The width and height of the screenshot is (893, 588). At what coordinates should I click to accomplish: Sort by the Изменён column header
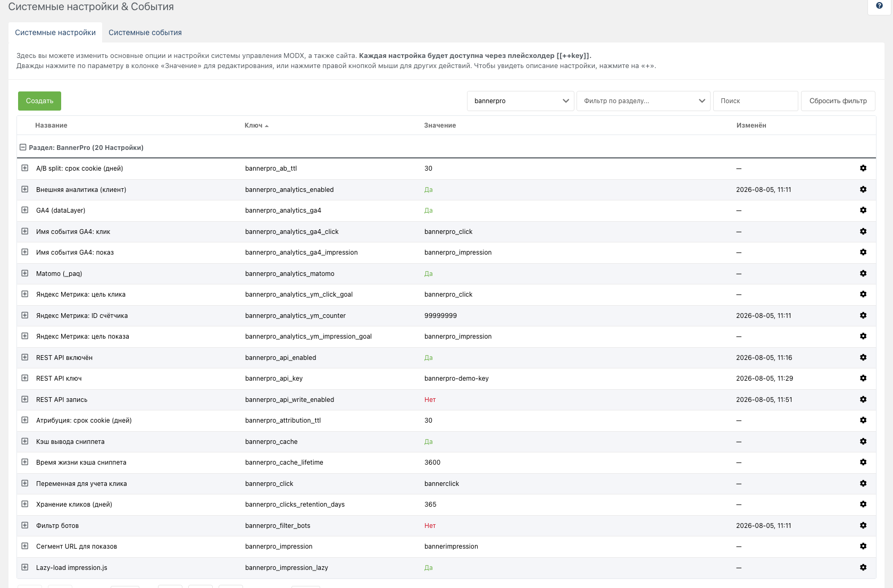tap(751, 125)
